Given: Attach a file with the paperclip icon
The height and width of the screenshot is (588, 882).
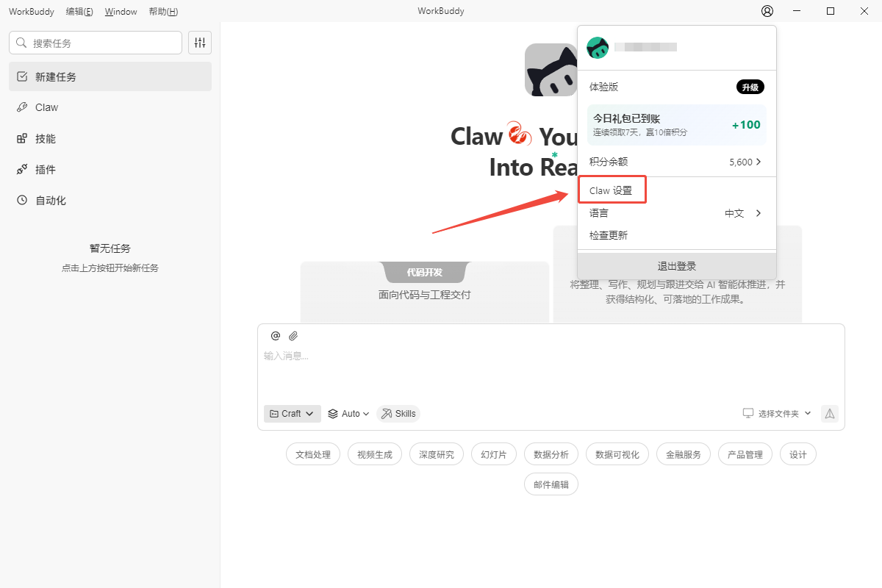Looking at the screenshot, I should click(293, 336).
